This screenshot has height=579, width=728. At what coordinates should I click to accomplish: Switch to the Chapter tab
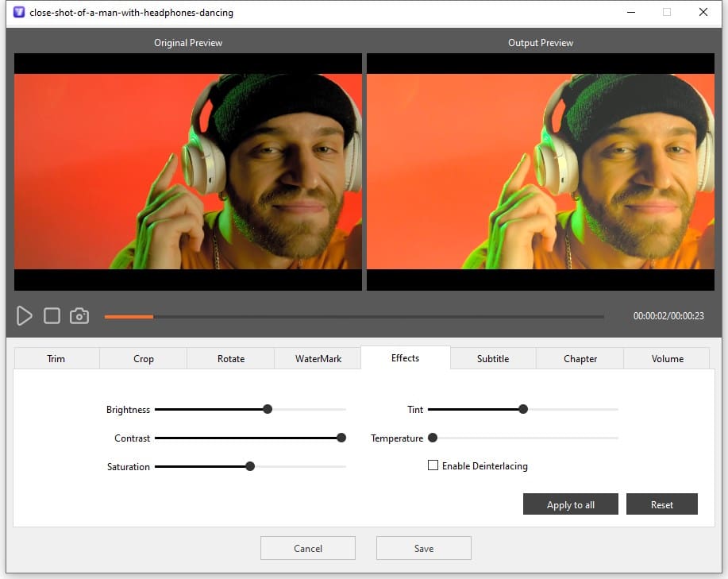pyautogui.click(x=580, y=359)
